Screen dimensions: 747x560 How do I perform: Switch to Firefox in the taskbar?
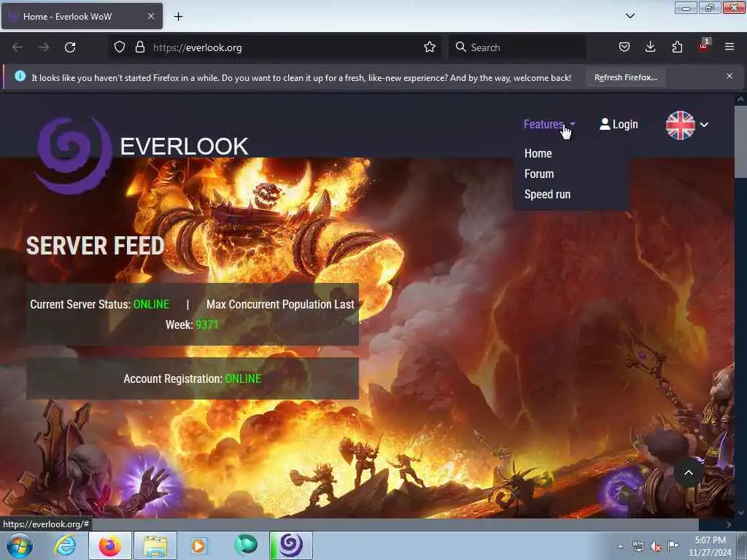pos(109,545)
